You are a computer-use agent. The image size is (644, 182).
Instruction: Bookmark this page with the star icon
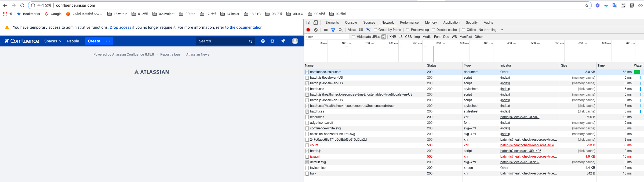[x=587, y=5]
